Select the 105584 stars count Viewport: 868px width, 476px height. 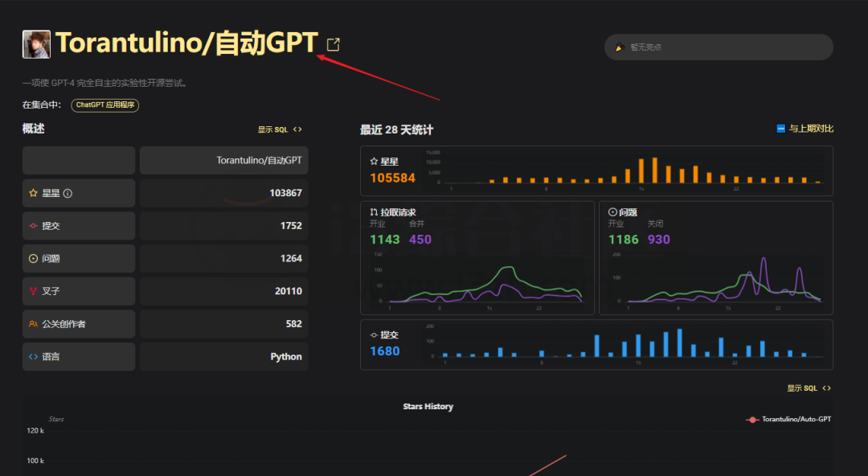pos(392,178)
